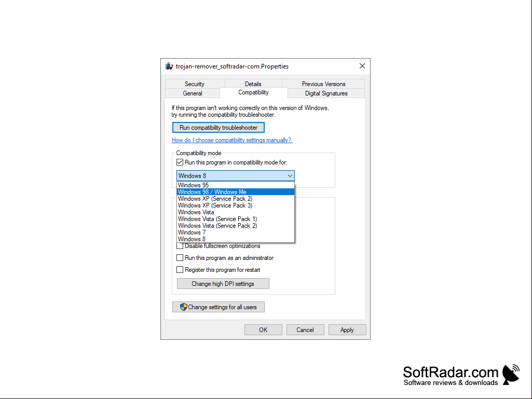Open How do I choose compatibility settings link

231,140
